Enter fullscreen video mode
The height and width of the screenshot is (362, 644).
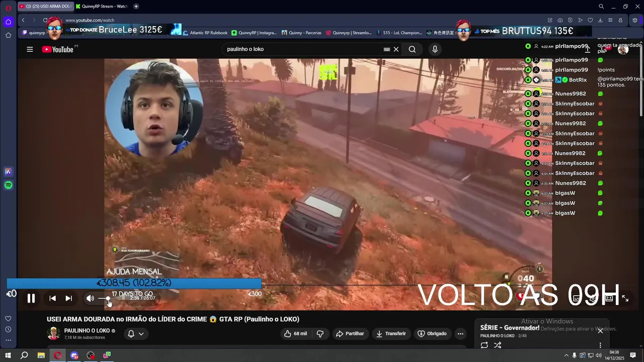(625, 298)
